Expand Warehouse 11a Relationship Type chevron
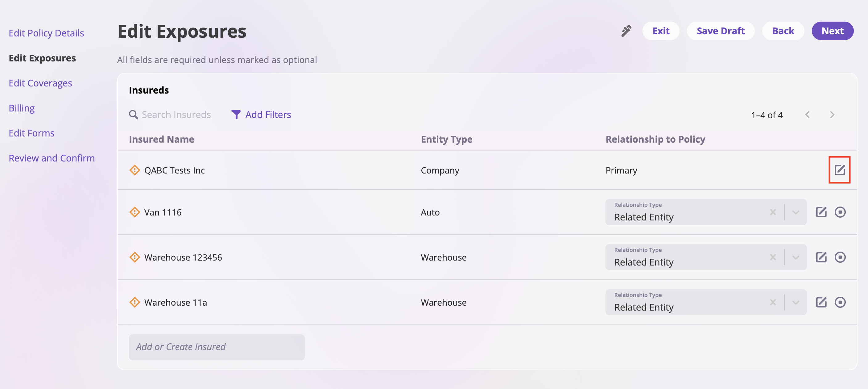 point(796,302)
